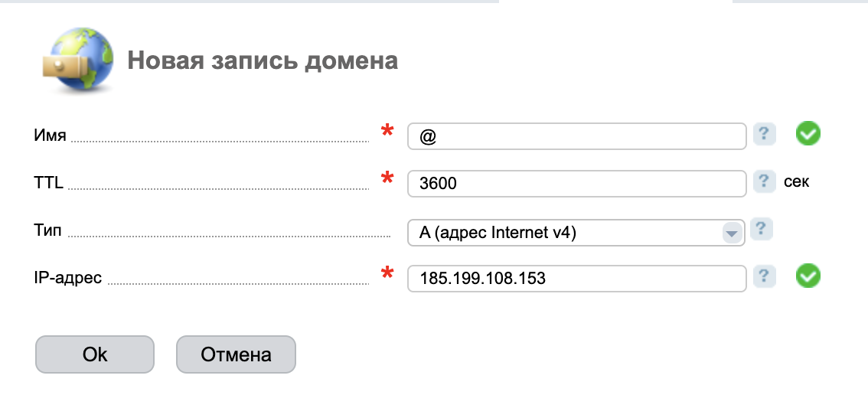
Task: Click the Имя field label
Action: point(51,136)
